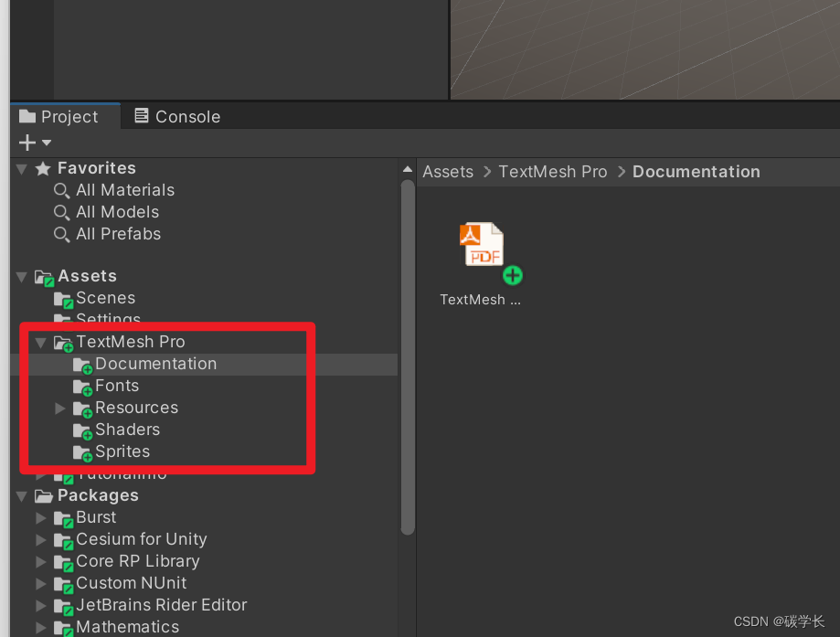Image resolution: width=840 pixels, height=637 pixels.
Task: Expand the Custom NUnit package
Action: tap(41, 584)
